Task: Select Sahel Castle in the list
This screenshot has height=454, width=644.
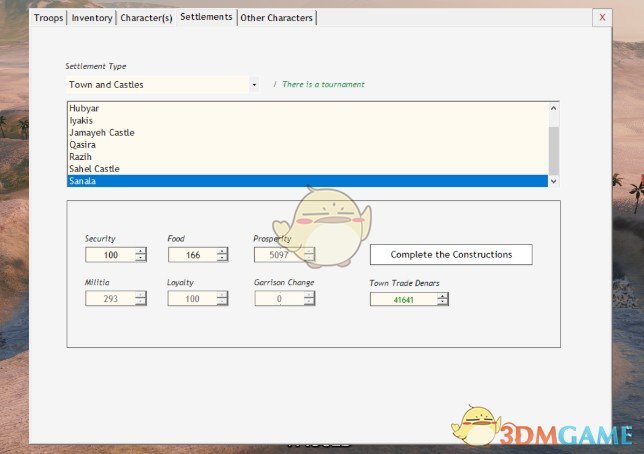Action: 307,168
